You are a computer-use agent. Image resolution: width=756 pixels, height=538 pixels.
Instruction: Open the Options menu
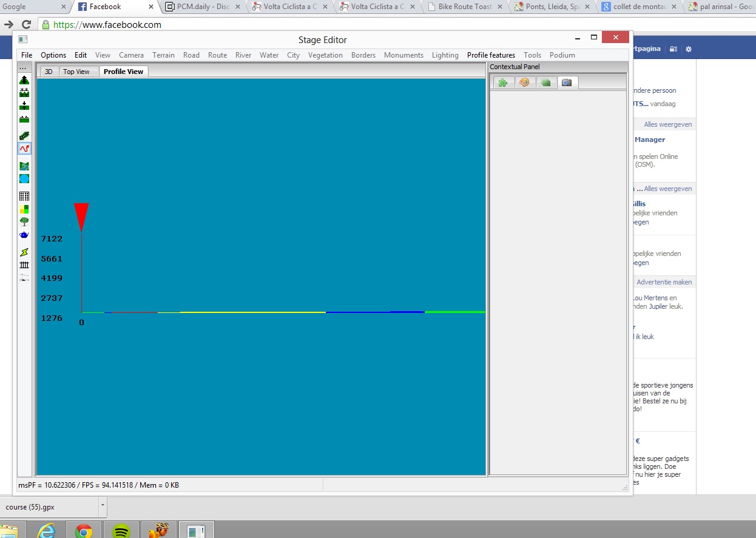click(53, 55)
